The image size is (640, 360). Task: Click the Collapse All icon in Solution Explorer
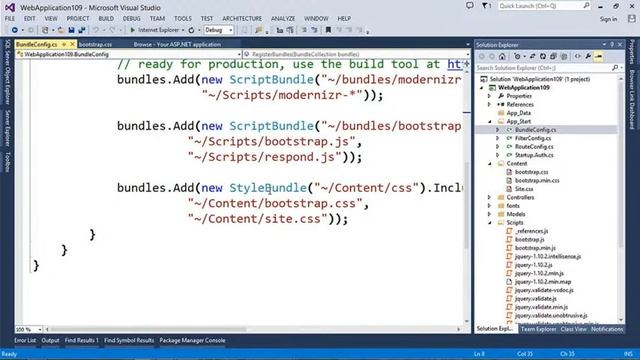553,56
